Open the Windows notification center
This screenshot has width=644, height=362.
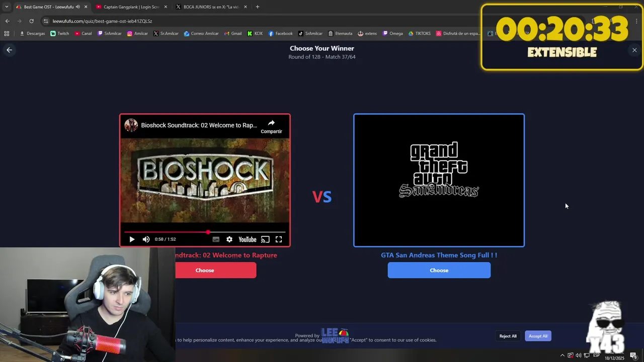[x=633, y=355]
